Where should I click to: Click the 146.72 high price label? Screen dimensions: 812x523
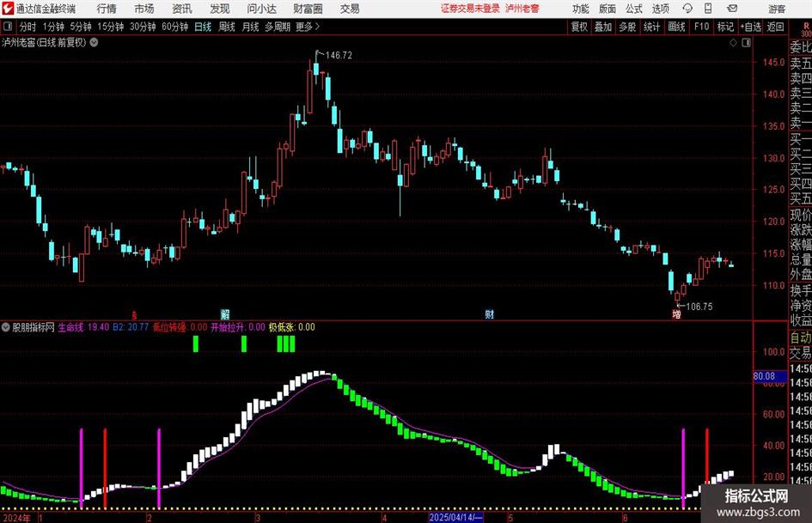tap(339, 55)
